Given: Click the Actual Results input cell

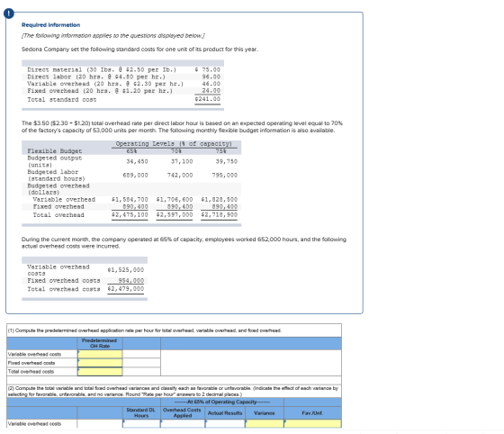Looking at the screenshot, I should [x=225, y=423].
